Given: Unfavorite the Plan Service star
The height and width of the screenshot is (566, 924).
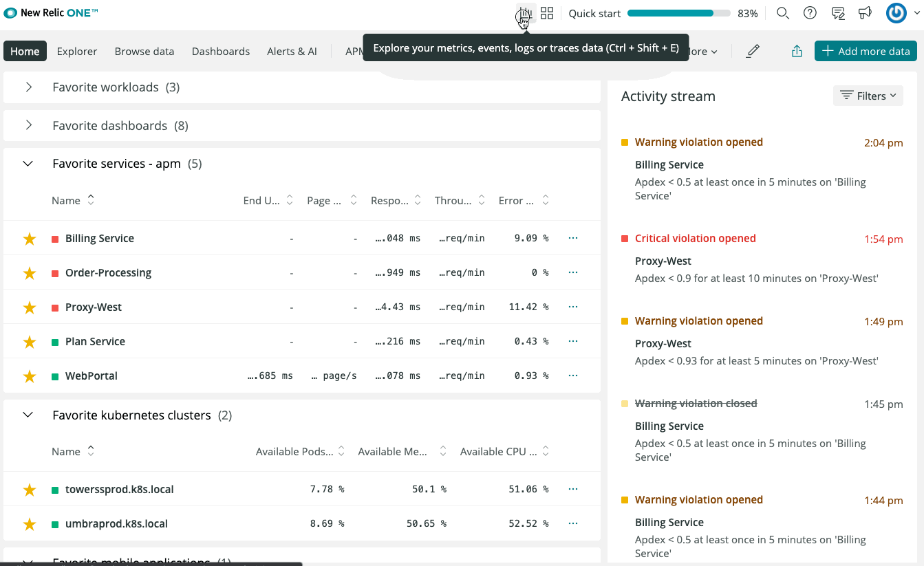Looking at the screenshot, I should pyautogui.click(x=29, y=342).
